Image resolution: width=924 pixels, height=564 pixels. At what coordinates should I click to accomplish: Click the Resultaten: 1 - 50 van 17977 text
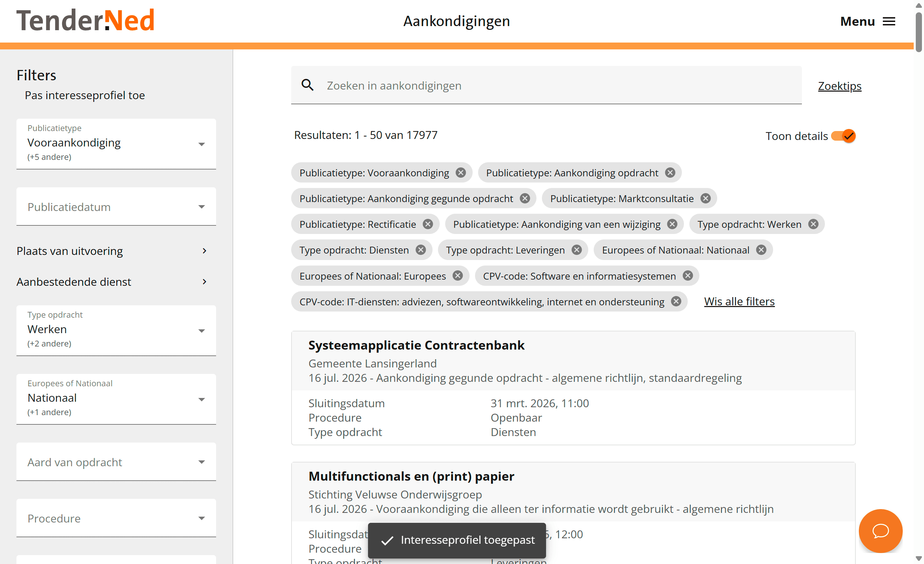[366, 135]
